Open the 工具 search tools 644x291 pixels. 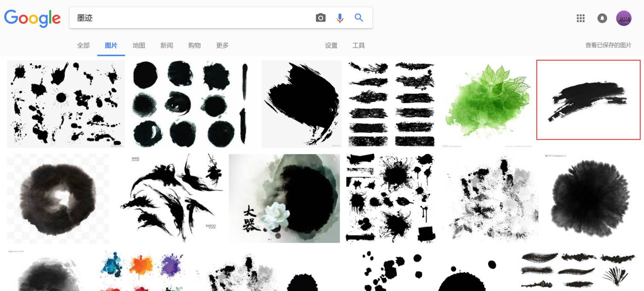click(359, 46)
